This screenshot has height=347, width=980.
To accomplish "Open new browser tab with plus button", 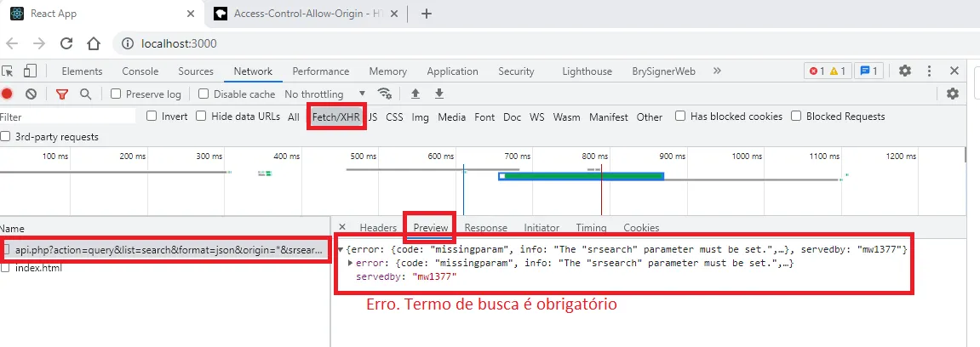I will click(427, 14).
